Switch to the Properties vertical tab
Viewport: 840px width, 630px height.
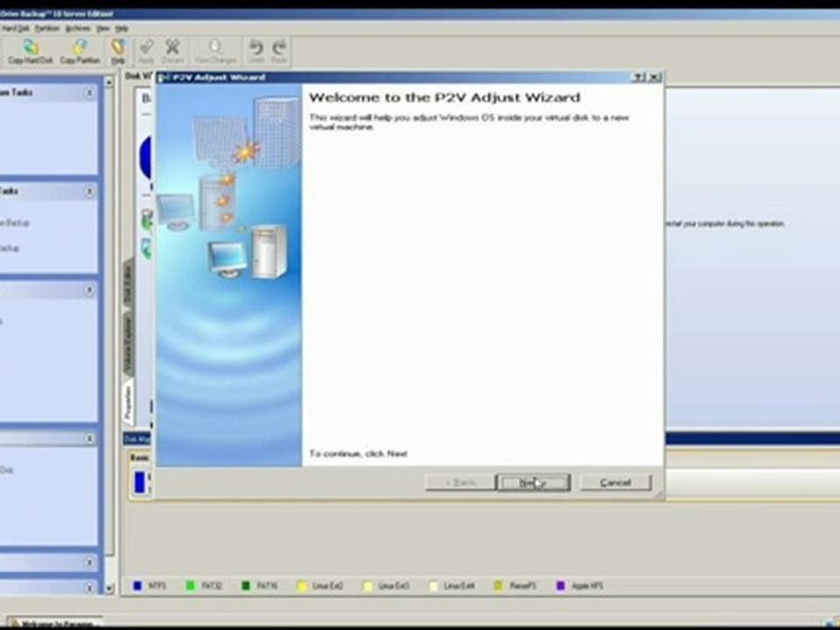[129, 402]
